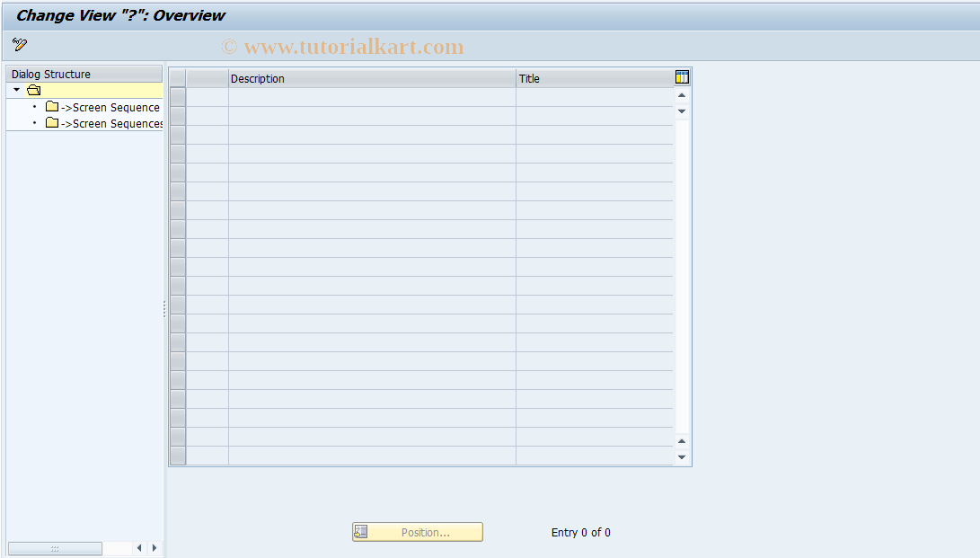Click the first Title cell in the table
The height and width of the screenshot is (558, 980).
click(x=595, y=97)
